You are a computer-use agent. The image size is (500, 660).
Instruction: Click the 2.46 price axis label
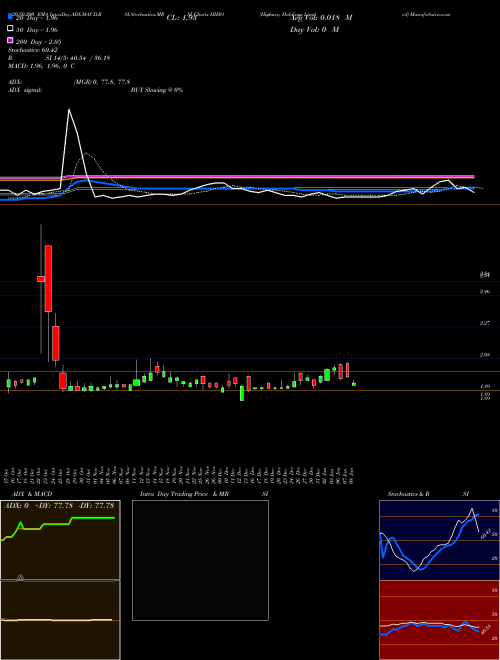[485, 291]
